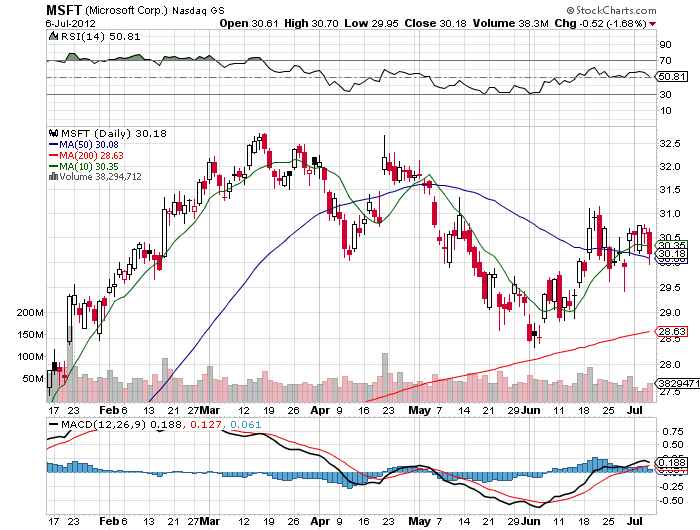Image resolution: width=700 pixels, height=530 pixels.
Task: Click Mar on the price chart date axis
Action: (210, 410)
